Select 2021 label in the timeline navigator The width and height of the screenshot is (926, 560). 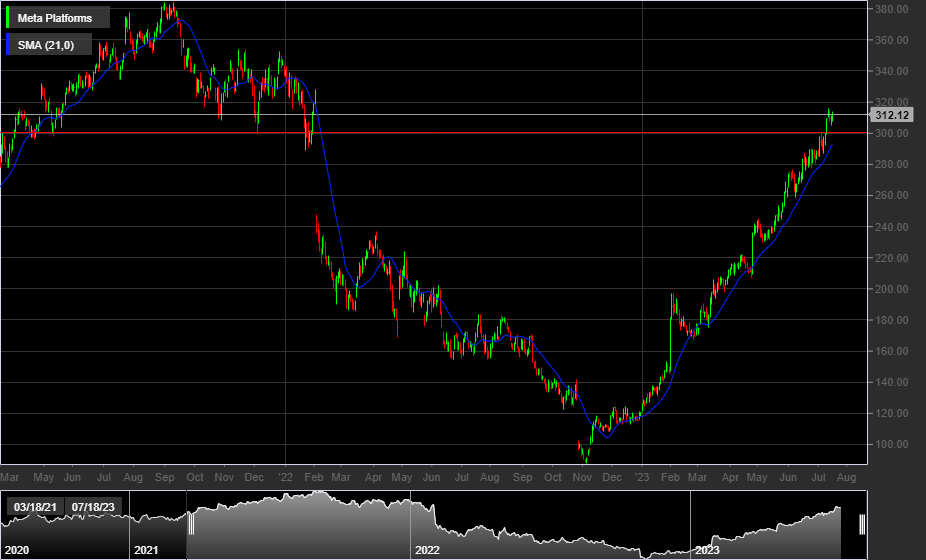coord(147,550)
